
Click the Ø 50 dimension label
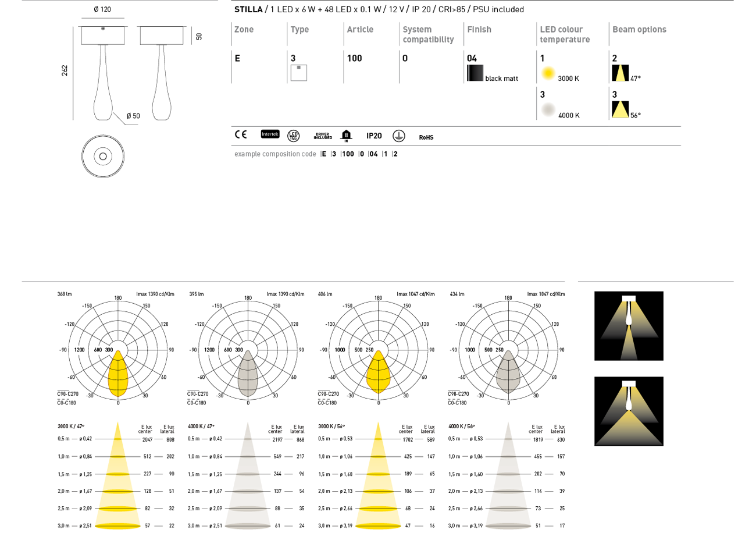click(133, 116)
